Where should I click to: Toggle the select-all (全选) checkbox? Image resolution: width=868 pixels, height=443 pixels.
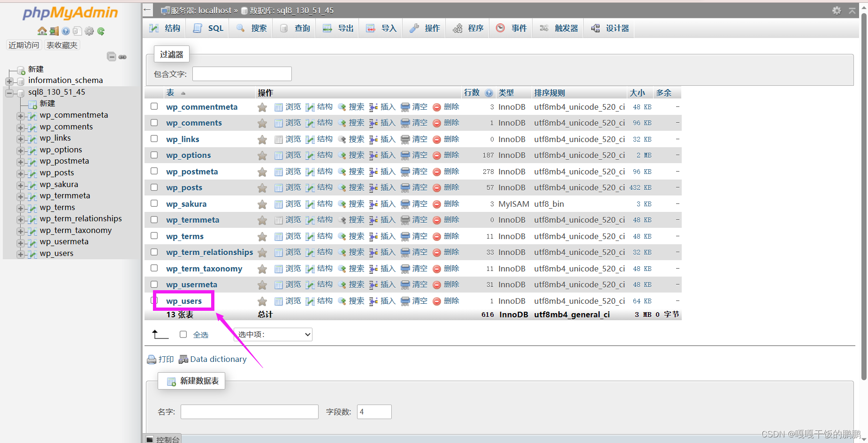(x=183, y=334)
